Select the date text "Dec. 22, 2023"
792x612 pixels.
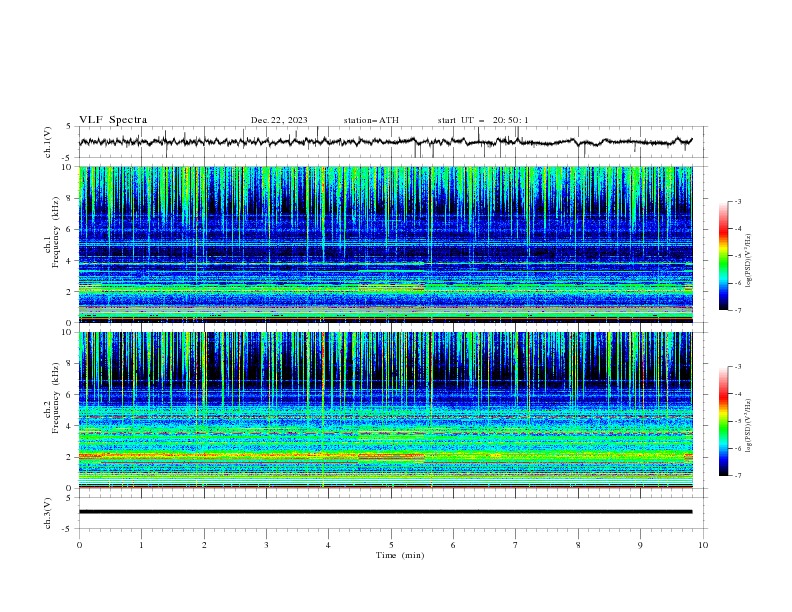tap(279, 120)
